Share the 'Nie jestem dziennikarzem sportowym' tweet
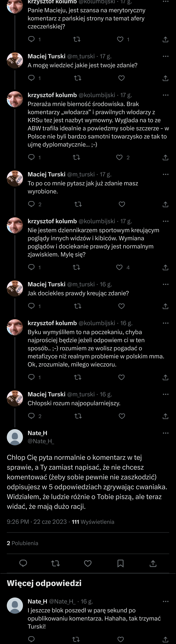Screen dimensions: 176x644 coord(165,267)
